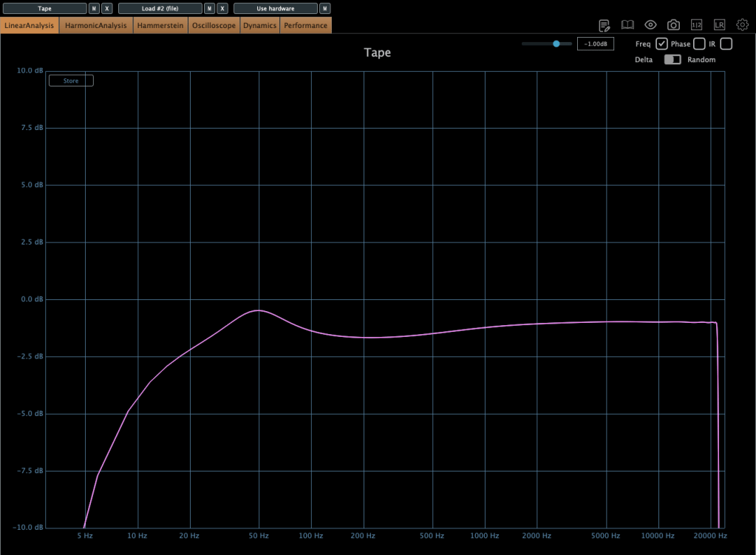The height and width of the screenshot is (555, 756).
Task: Click the Store button on the graph
Action: (71, 81)
